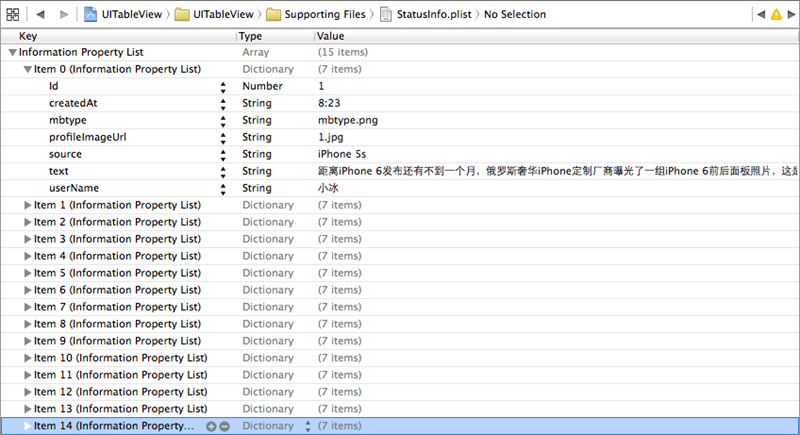The image size is (800, 435).
Task: Select the Id key cell
Action: pyautogui.click(x=54, y=86)
